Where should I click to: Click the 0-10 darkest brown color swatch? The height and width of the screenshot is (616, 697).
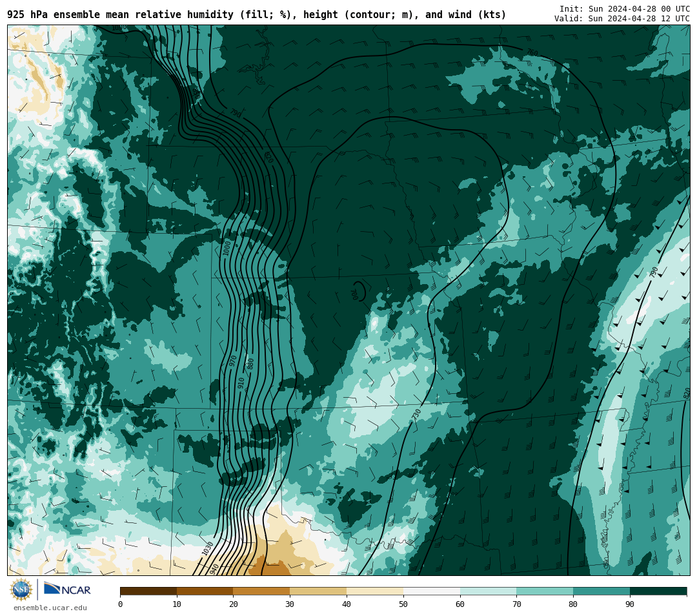(x=148, y=591)
